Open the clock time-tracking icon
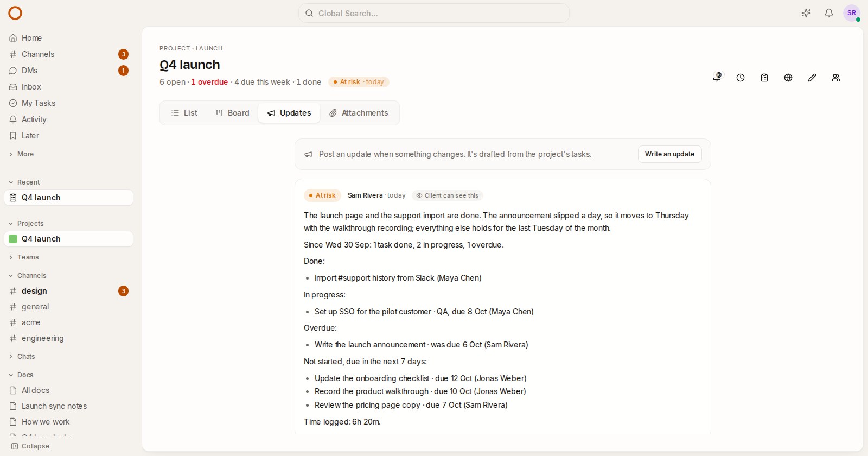The height and width of the screenshot is (456, 868). (741, 78)
